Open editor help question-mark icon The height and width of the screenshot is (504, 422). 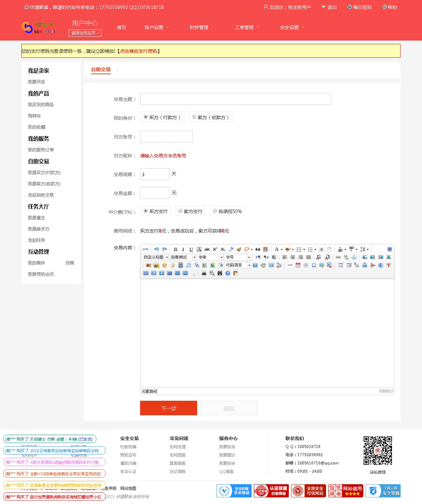(x=228, y=273)
